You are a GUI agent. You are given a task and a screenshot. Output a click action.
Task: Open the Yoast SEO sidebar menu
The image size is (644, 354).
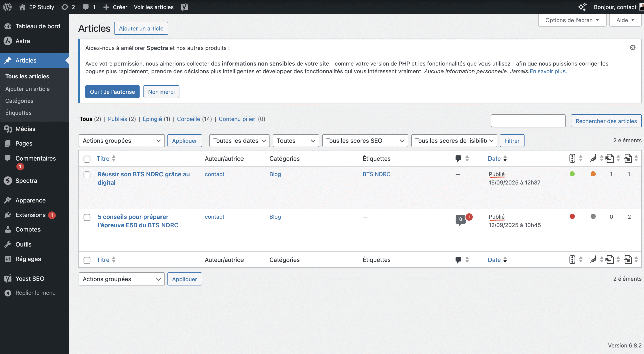tap(30, 279)
